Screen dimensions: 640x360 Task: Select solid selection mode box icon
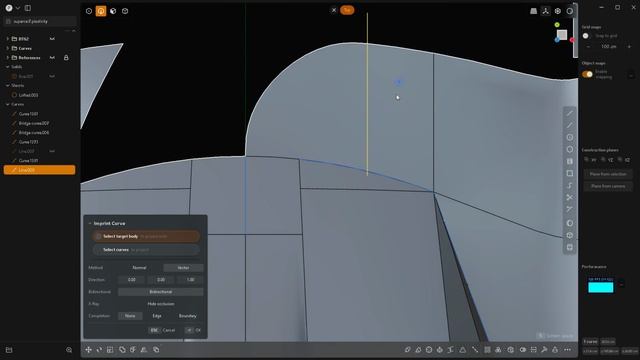125,11
